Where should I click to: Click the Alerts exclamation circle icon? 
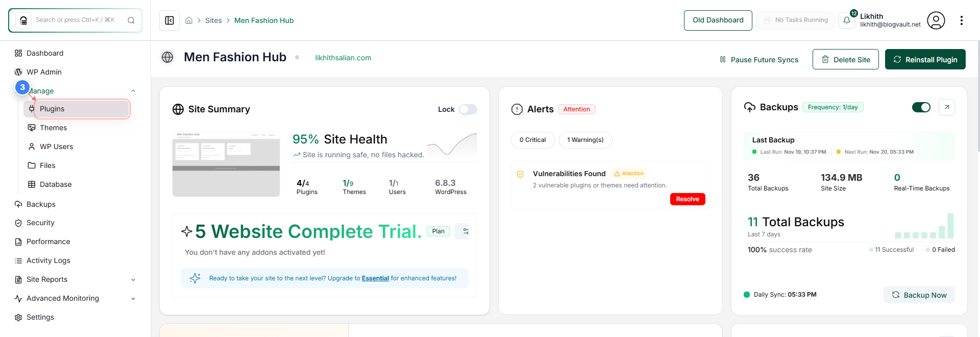[x=517, y=109]
